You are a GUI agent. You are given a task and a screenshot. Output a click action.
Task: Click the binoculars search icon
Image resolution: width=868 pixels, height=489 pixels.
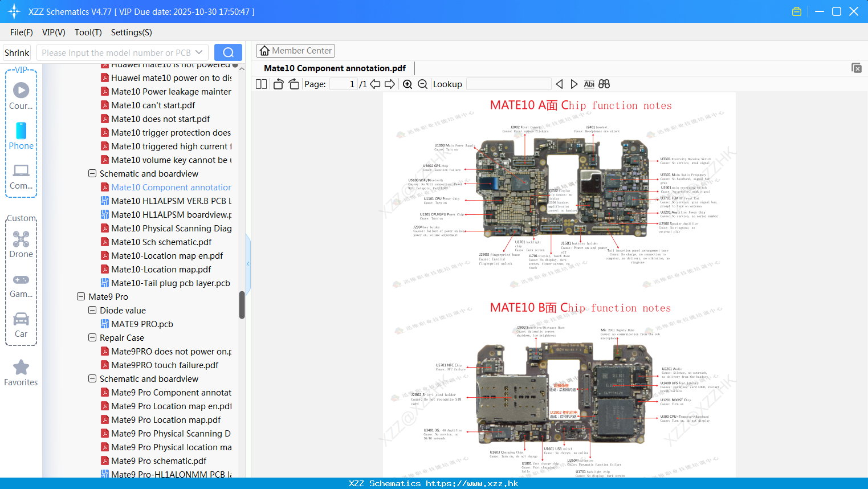click(x=604, y=84)
